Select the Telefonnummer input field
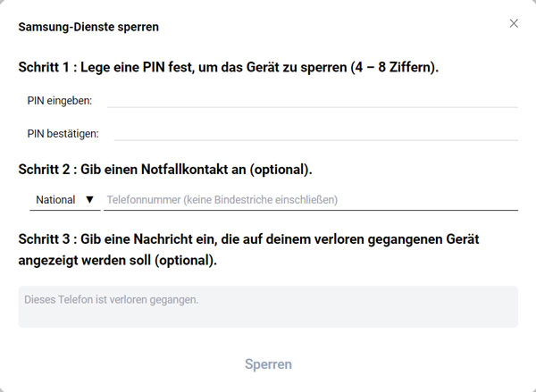This screenshot has width=536, height=392. [x=311, y=200]
